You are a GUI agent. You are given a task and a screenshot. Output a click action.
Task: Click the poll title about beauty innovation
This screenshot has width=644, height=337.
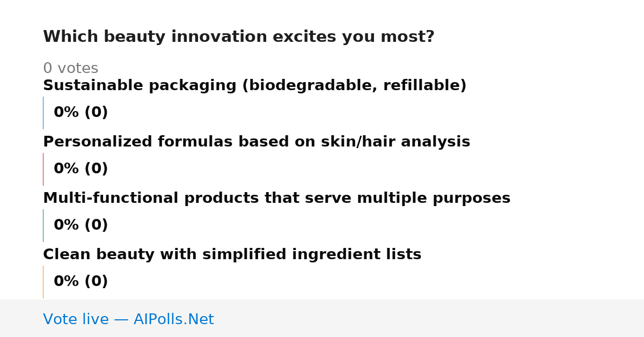coord(239,37)
